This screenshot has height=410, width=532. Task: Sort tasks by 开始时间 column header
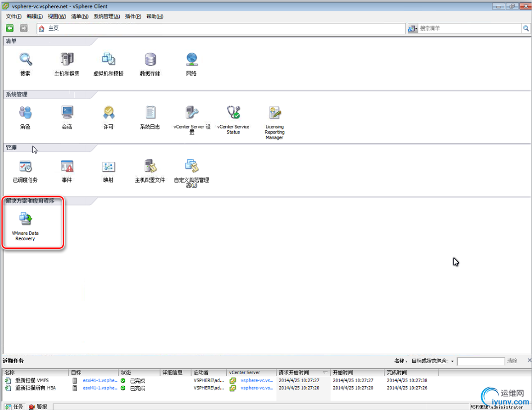coord(357,373)
